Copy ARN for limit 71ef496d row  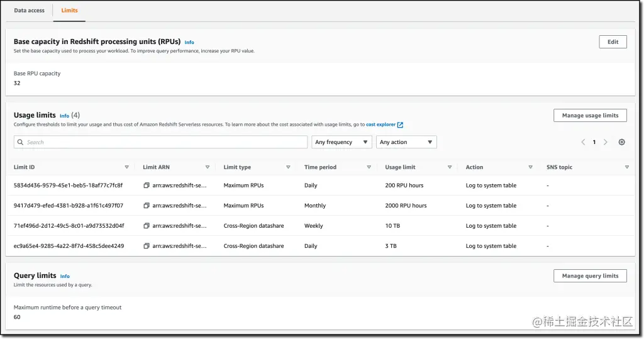(146, 226)
